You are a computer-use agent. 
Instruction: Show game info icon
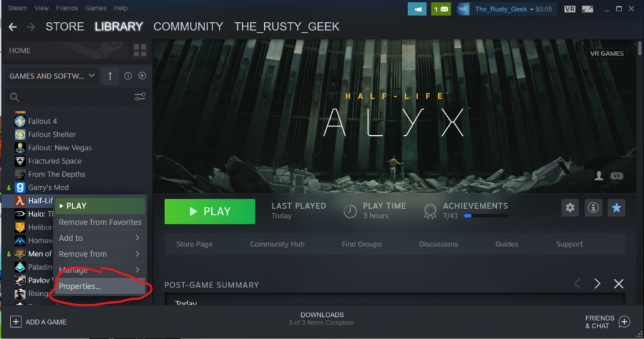coord(593,208)
